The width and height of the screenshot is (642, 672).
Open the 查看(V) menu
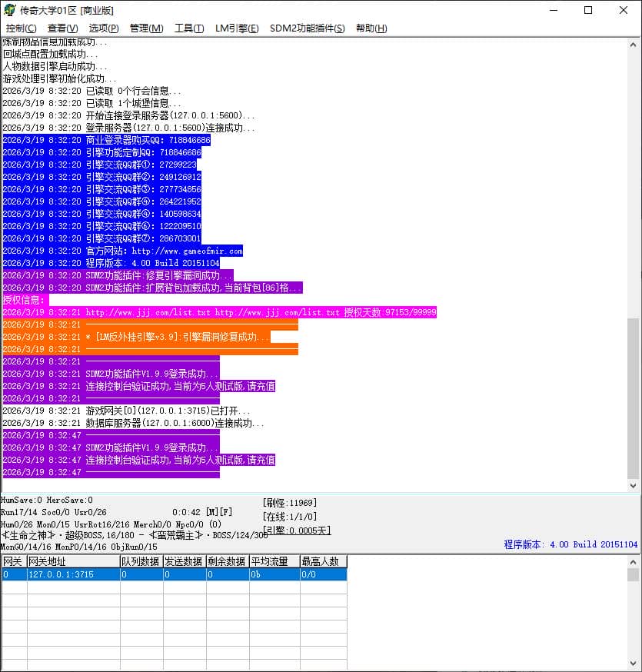point(62,28)
